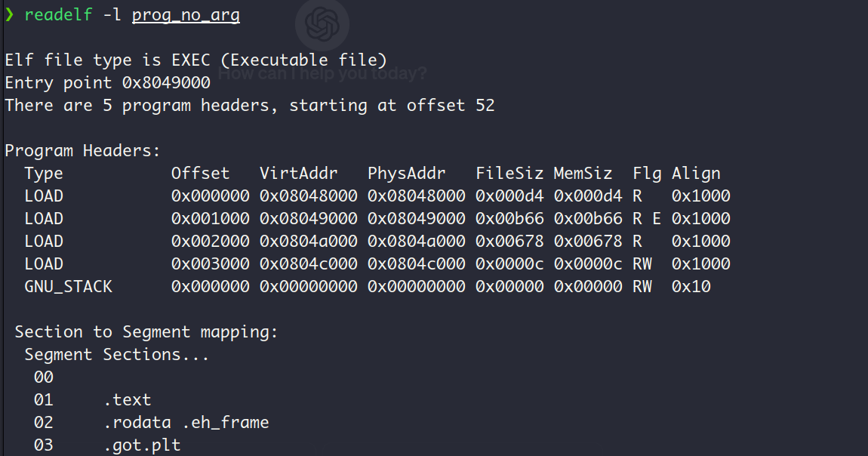This screenshot has width=868, height=456.
Task: Click the .got.plt section name
Action: tap(142, 445)
